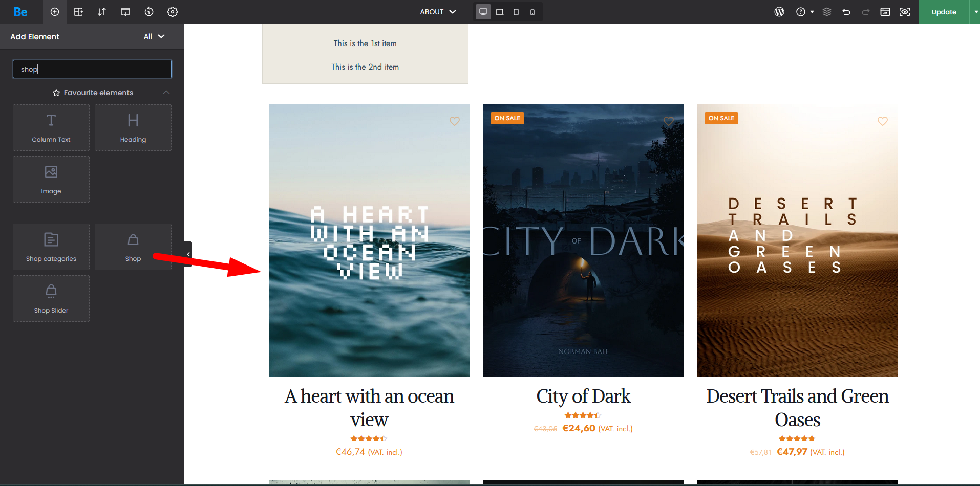The height and width of the screenshot is (486, 980).
Task: Add the Heading element
Action: pos(133,127)
